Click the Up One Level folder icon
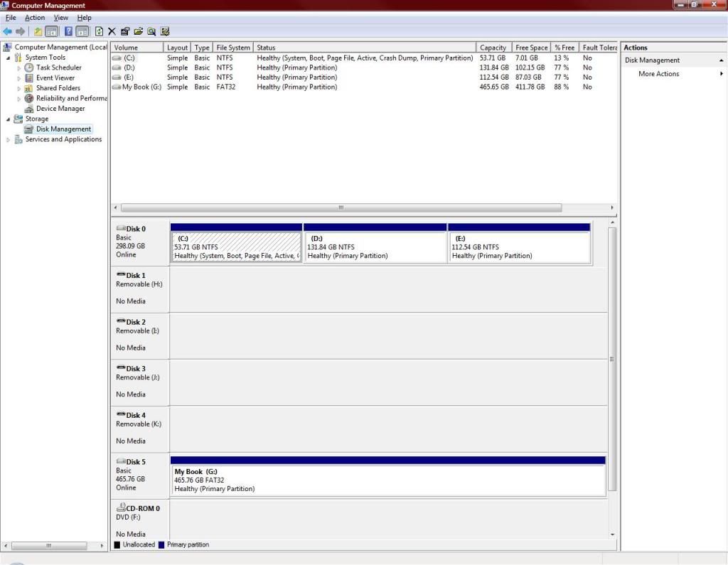 pyautogui.click(x=38, y=31)
